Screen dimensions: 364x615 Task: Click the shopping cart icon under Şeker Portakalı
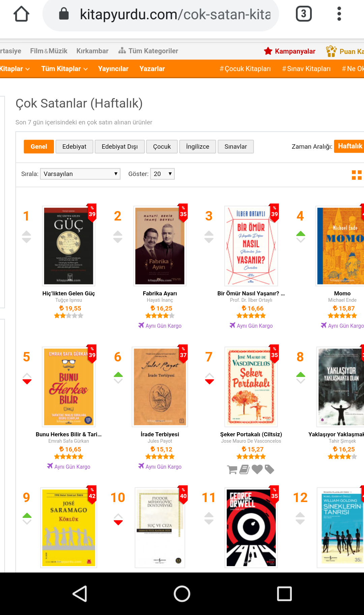[x=232, y=469]
